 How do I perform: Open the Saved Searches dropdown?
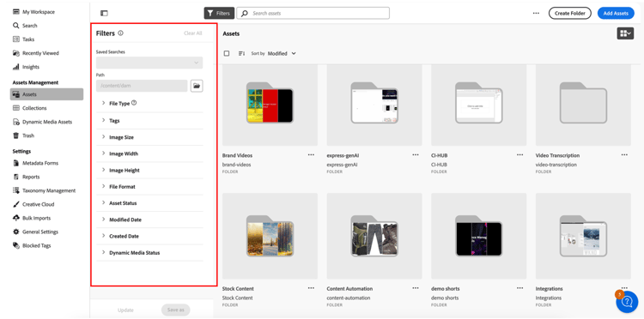[149, 63]
